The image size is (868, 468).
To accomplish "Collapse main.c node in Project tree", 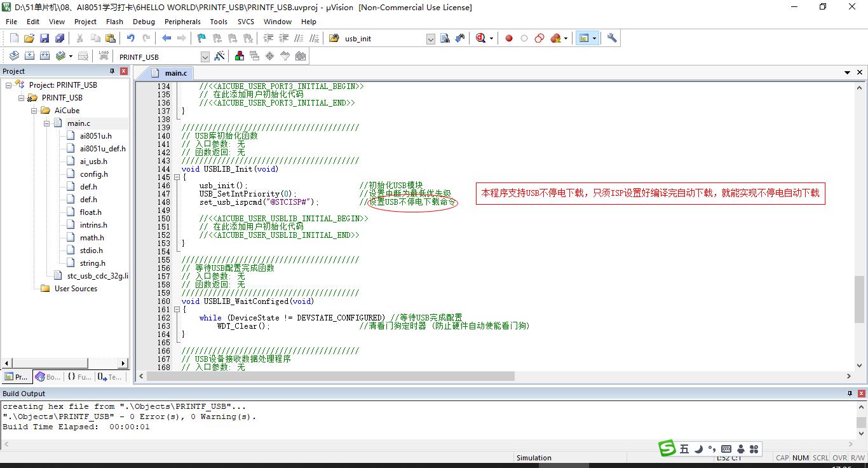I will [x=47, y=123].
